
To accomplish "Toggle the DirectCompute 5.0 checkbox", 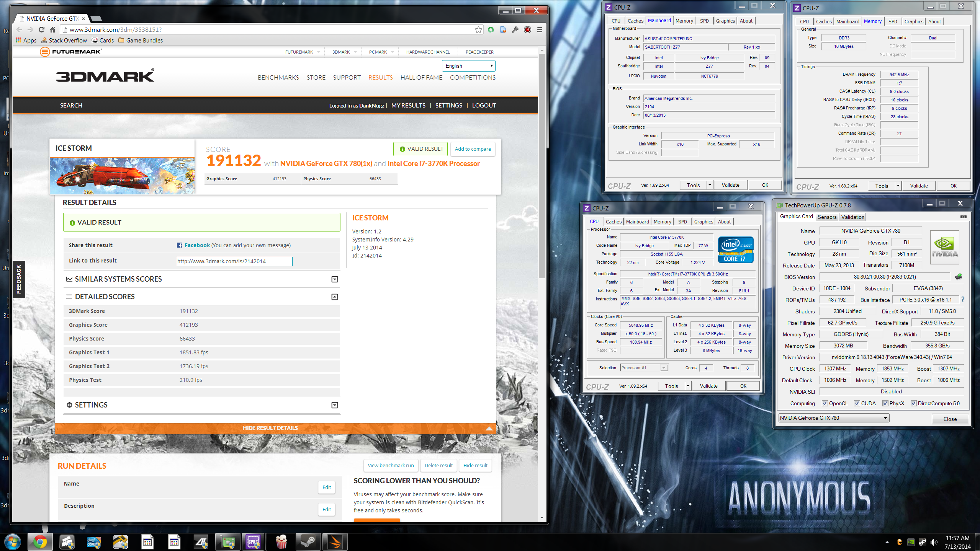I will point(913,403).
